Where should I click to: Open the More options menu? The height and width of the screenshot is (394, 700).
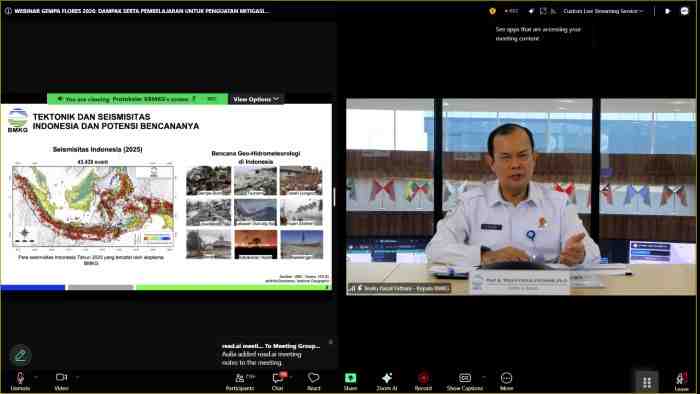506,381
